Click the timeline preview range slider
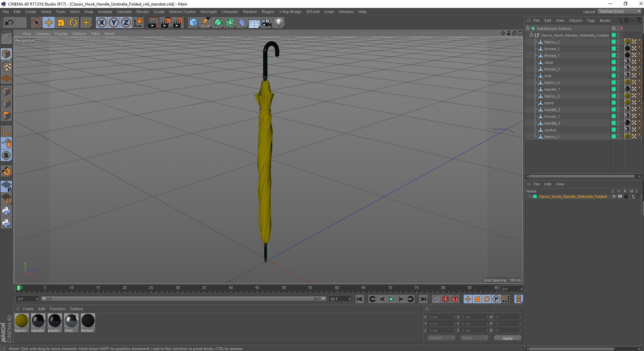The height and width of the screenshot is (351, 644). point(183,299)
